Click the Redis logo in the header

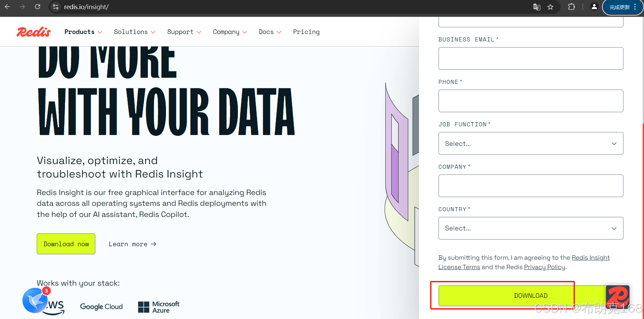(34, 32)
